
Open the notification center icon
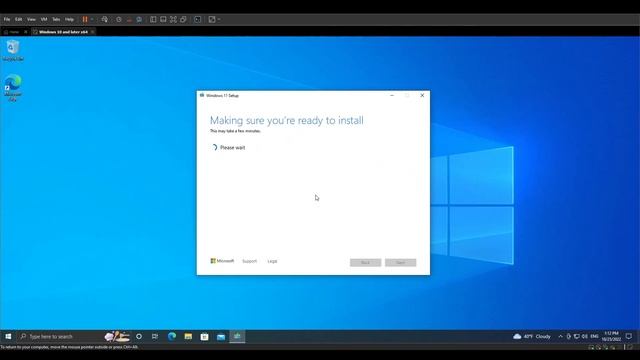click(x=629, y=336)
